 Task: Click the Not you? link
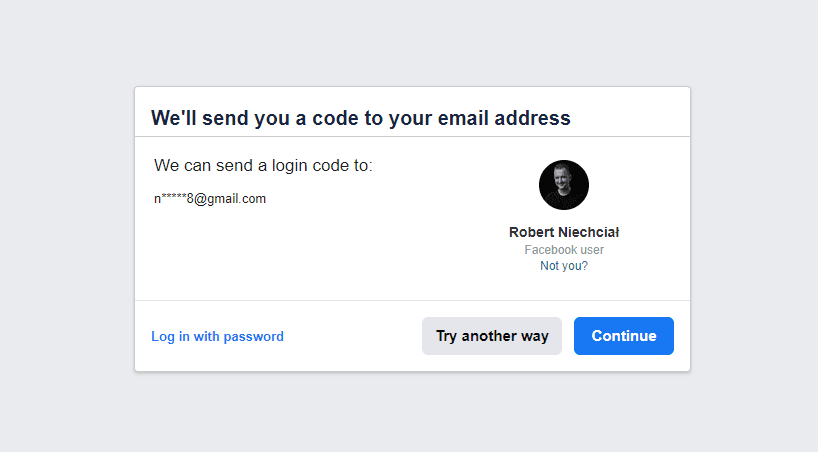click(564, 266)
